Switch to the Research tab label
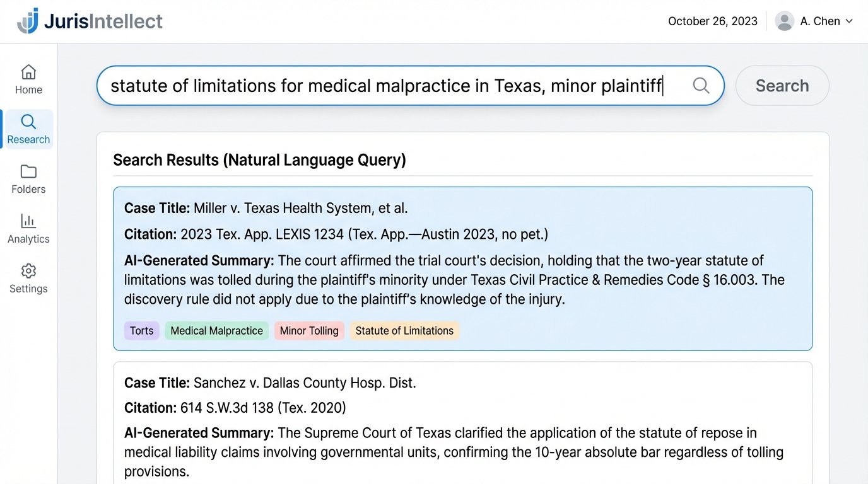 [x=28, y=140]
